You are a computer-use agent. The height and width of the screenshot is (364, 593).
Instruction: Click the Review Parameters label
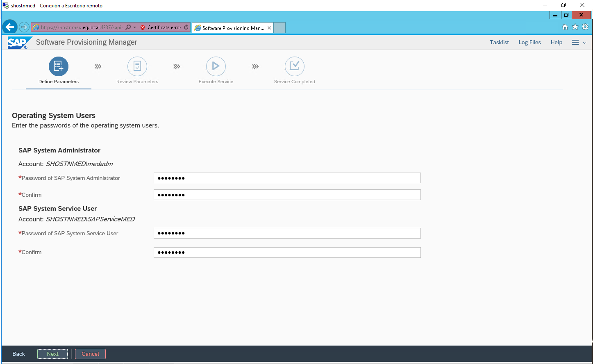[x=137, y=82]
